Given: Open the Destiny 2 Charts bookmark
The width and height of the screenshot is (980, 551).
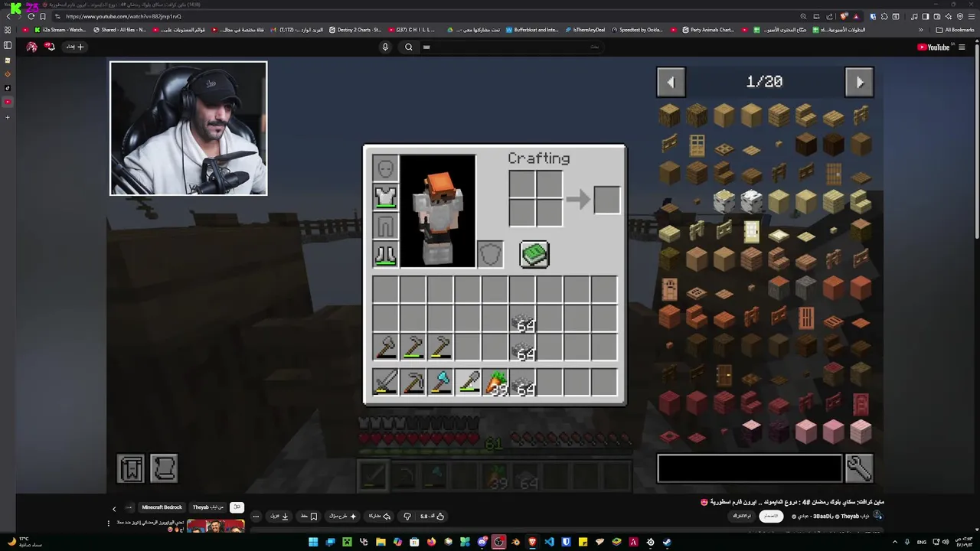Looking at the screenshot, I should point(355,30).
